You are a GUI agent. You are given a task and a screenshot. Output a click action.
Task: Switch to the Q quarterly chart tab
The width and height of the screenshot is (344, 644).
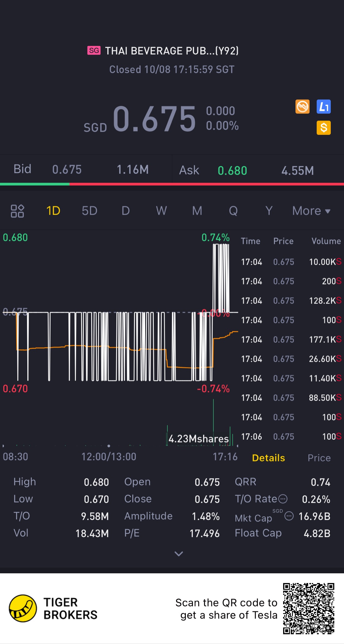[233, 211]
